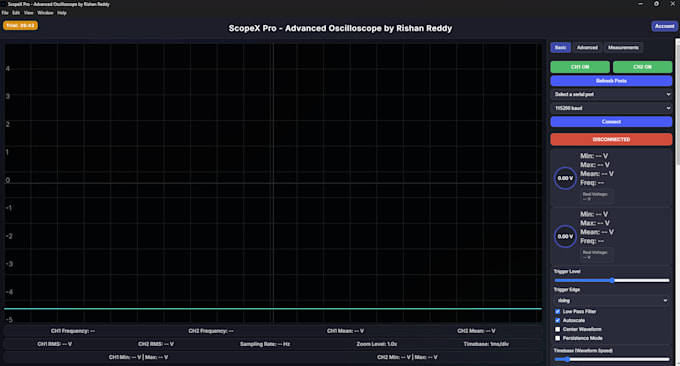Open the Help menu

(62, 13)
